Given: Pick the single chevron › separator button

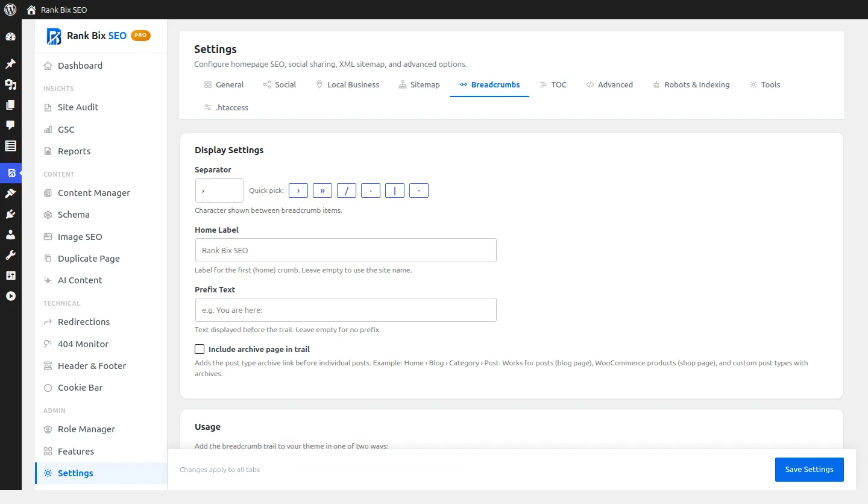Looking at the screenshot, I should click(298, 191).
